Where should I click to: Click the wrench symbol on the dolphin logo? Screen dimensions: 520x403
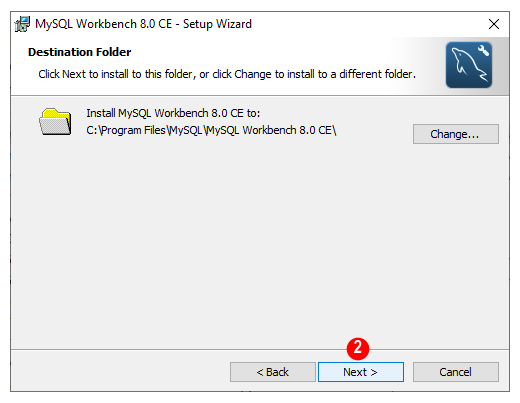click(483, 50)
